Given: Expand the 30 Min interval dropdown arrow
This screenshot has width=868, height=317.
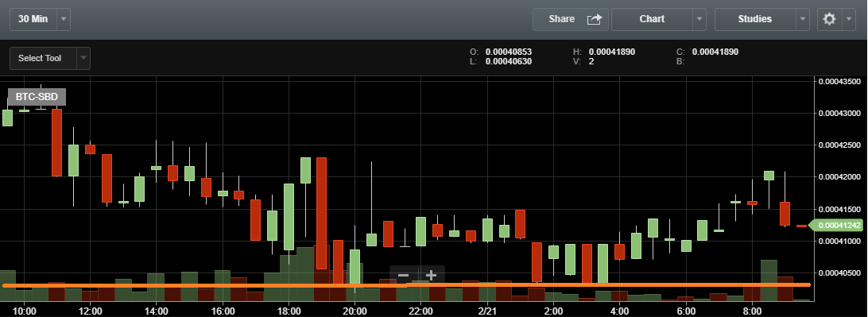Looking at the screenshot, I should [x=63, y=19].
